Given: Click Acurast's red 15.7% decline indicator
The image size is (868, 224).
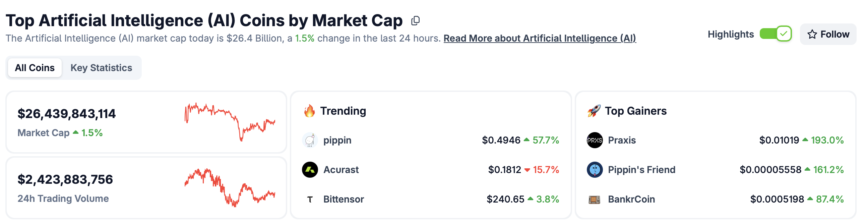Looking at the screenshot, I should (545, 170).
